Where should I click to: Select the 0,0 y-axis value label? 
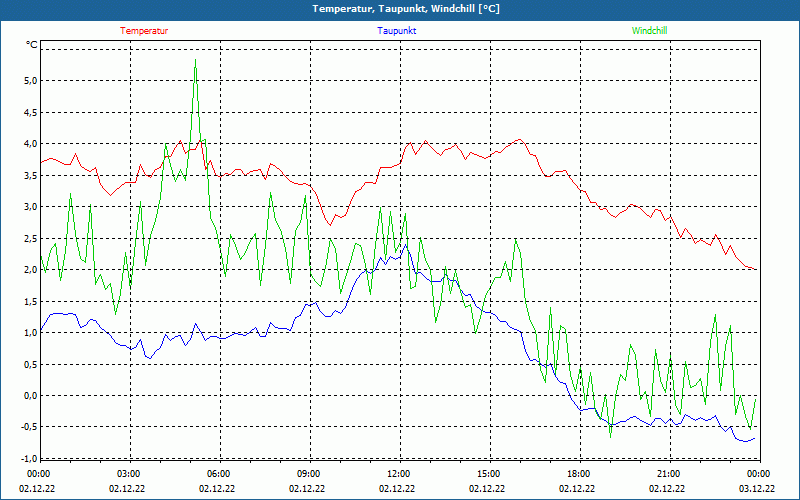click(30, 395)
